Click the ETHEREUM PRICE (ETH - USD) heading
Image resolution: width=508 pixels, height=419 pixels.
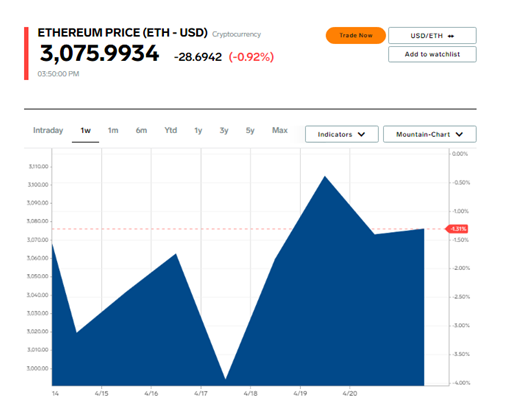click(122, 33)
